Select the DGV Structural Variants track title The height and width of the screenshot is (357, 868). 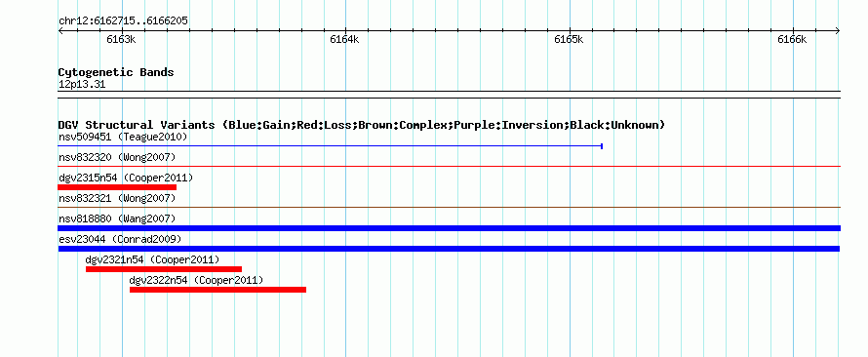point(362,125)
